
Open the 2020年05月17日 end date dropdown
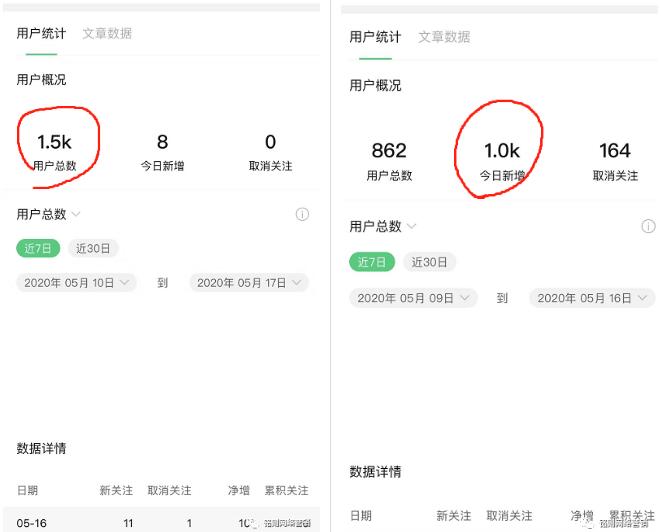pos(248,283)
